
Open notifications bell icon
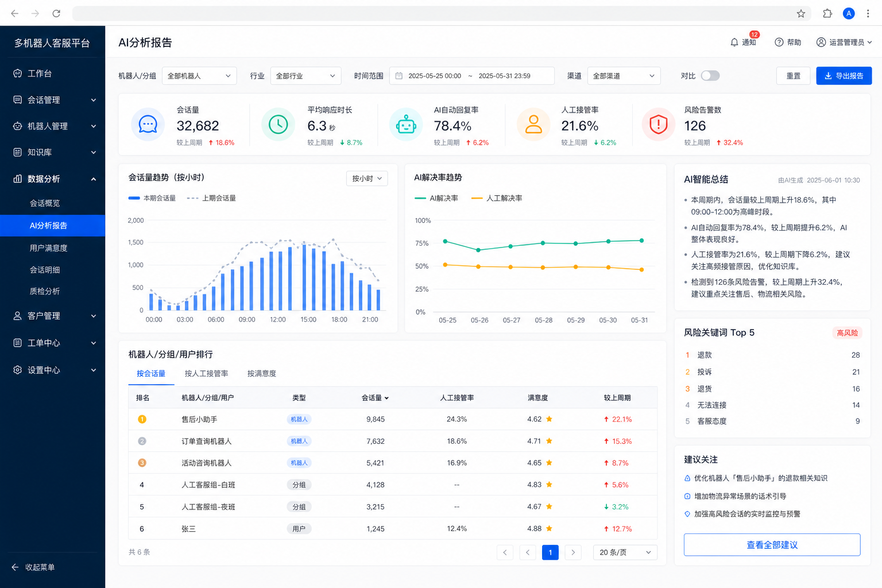734,42
